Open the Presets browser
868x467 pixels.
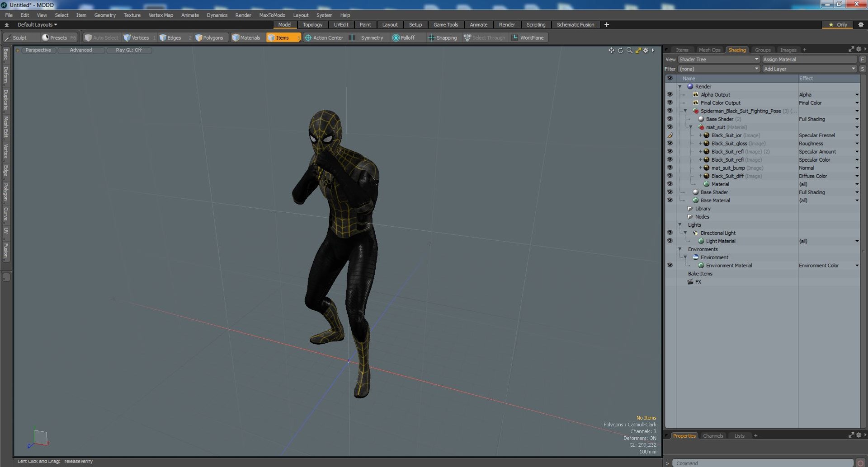click(x=59, y=38)
